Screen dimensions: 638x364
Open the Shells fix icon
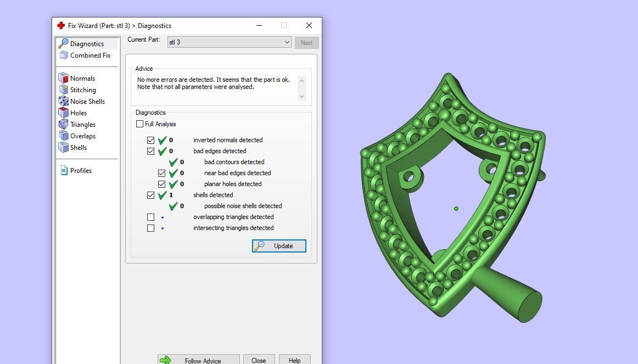click(x=64, y=147)
